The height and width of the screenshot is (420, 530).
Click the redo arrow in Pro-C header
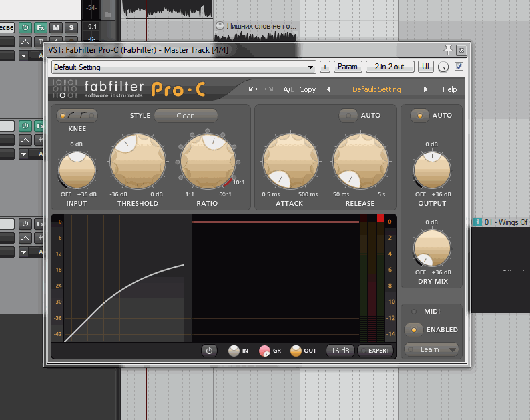click(269, 89)
